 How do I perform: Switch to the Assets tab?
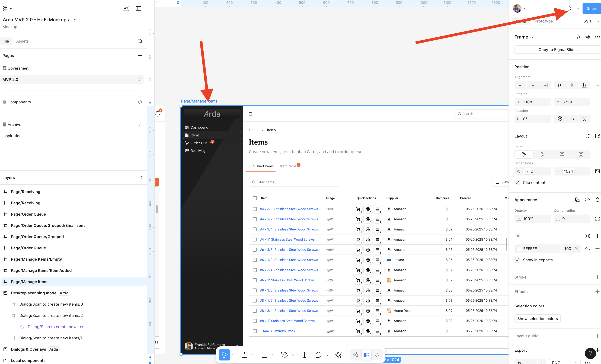(x=22, y=41)
